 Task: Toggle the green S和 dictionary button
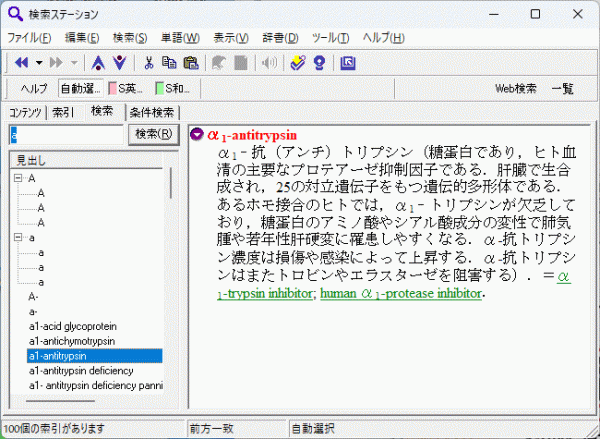(173, 89)
